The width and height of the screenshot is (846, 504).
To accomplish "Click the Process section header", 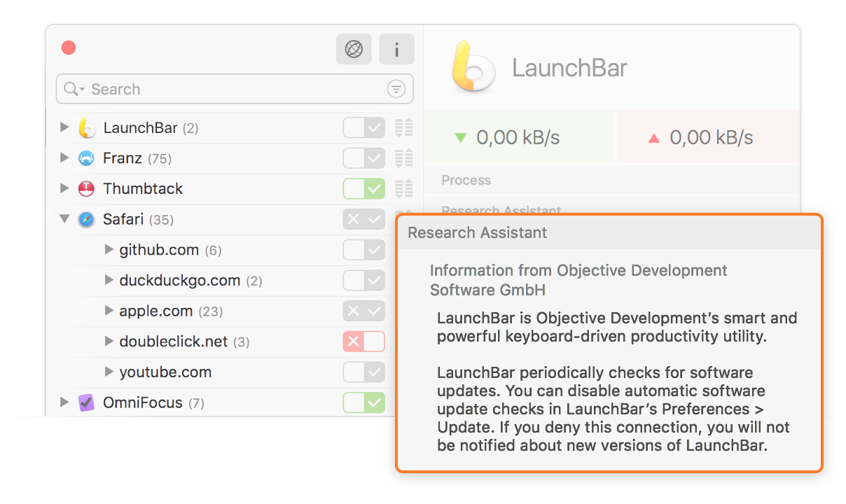I will coord(466,181).
